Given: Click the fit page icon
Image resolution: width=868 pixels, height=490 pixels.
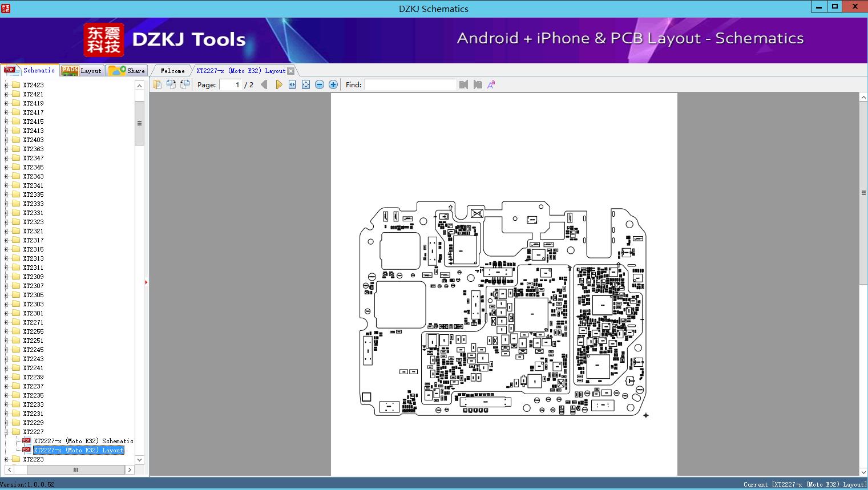Looking at the screenshot, I should (x=306, y=84).
